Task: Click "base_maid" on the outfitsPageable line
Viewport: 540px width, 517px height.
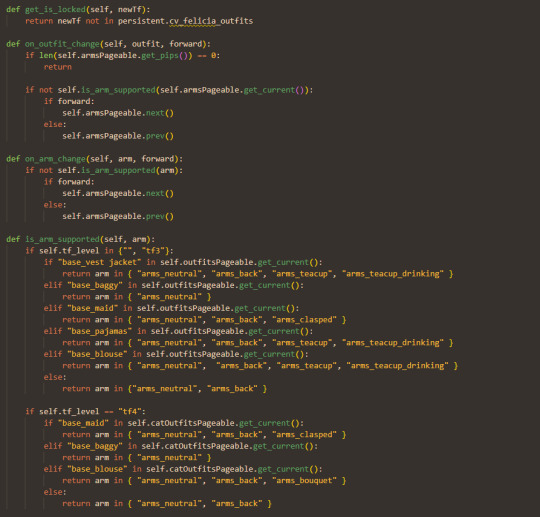Action: [93, 308]
